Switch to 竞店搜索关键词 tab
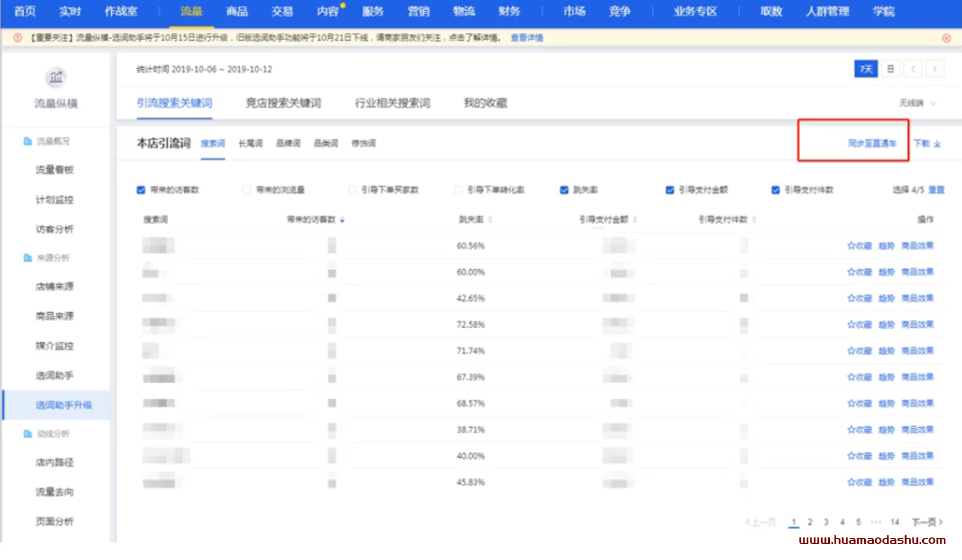 pos(283,103)
